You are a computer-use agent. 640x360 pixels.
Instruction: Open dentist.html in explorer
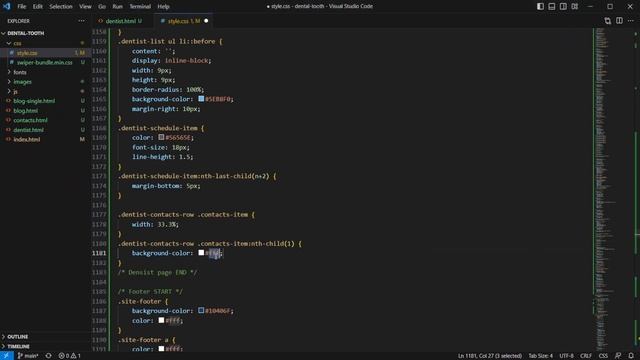coord(28,130)
